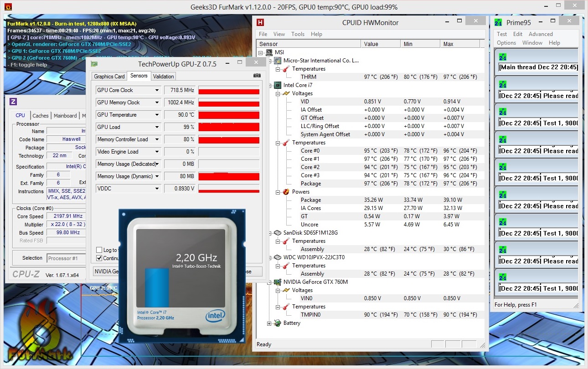
Task: Select the TMPIN0 temperature row
Action: (x=370, y=315)
